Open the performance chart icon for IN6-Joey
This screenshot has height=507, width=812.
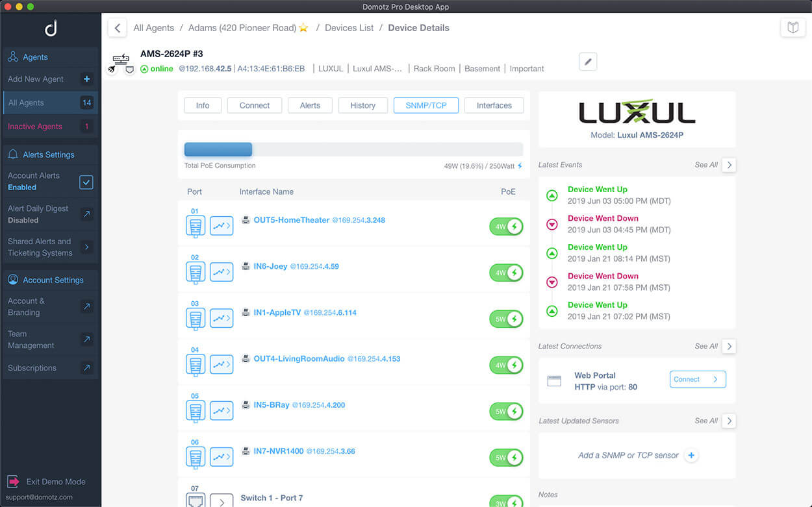pos(222,273)
